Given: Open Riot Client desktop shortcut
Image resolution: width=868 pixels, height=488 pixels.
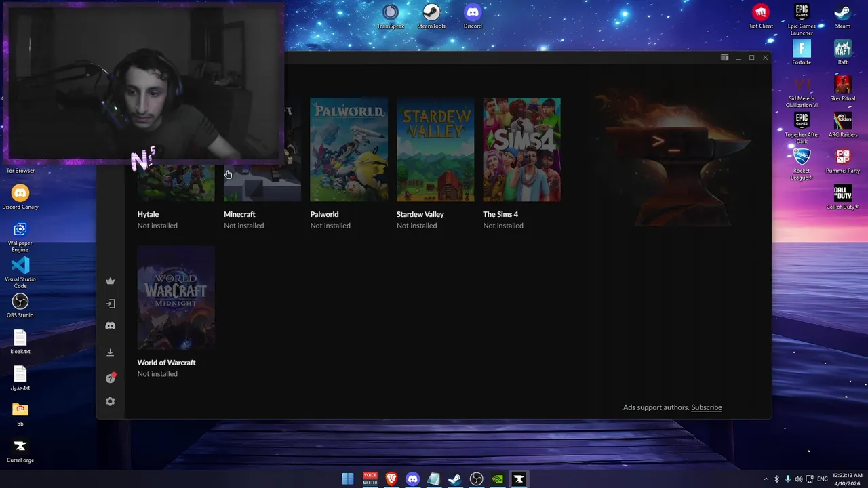Looking at the screenshot, I should pyautogui.click(x=760, y=16).
